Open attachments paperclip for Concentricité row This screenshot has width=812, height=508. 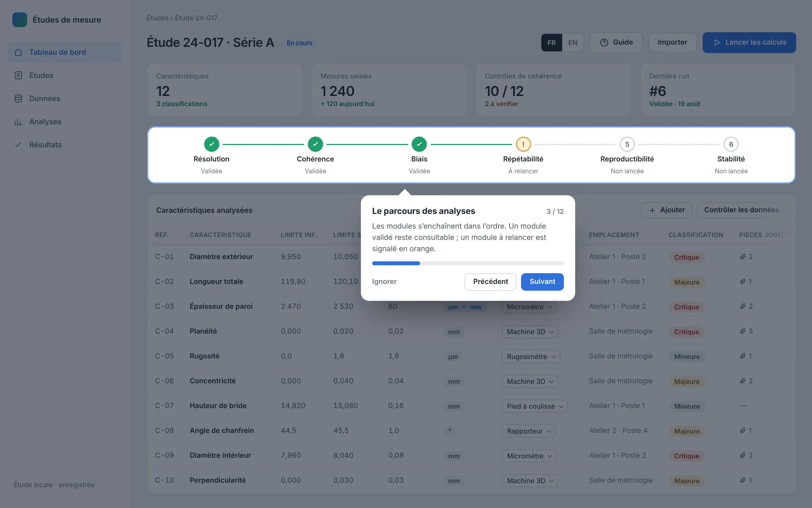(743, 381)
